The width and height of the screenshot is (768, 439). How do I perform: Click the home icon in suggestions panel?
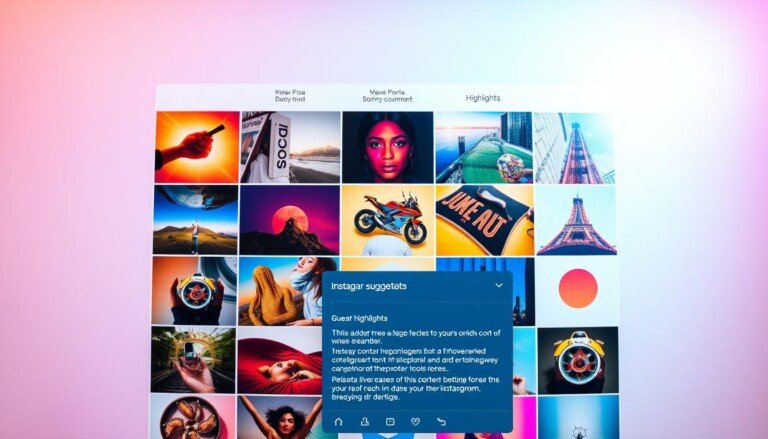tap(338, 421)
